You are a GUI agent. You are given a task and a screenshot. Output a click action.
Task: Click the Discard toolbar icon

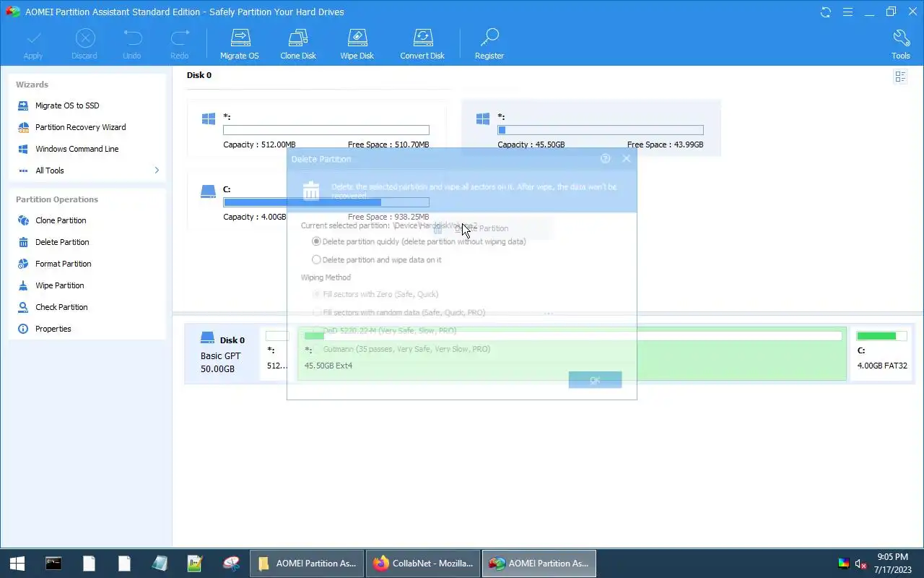point(84,38)
